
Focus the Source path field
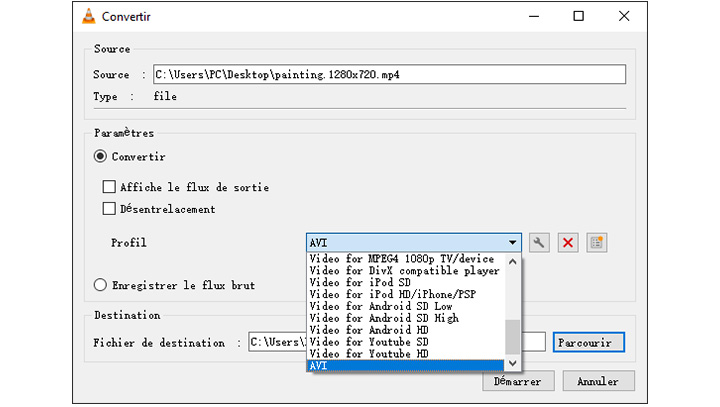(x=389, y=74)
